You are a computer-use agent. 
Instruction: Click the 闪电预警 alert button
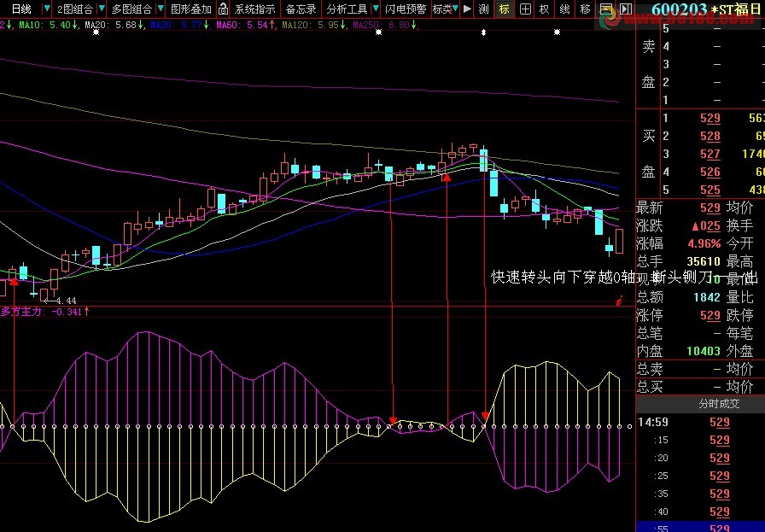click(x=405, y=9)
